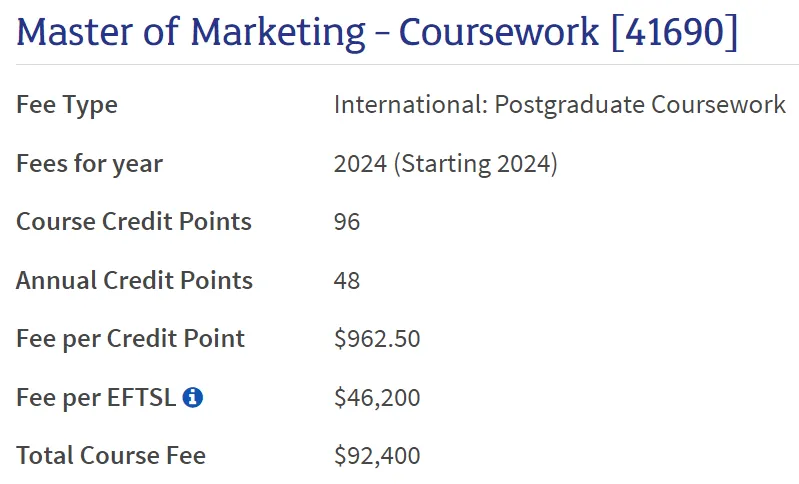Click the value 96 for course credit points
Viewport: 799px width, 484px height.
(347, 222)
